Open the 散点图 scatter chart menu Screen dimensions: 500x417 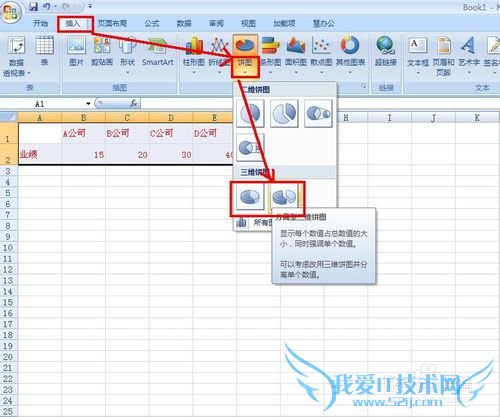coord(321,55)
